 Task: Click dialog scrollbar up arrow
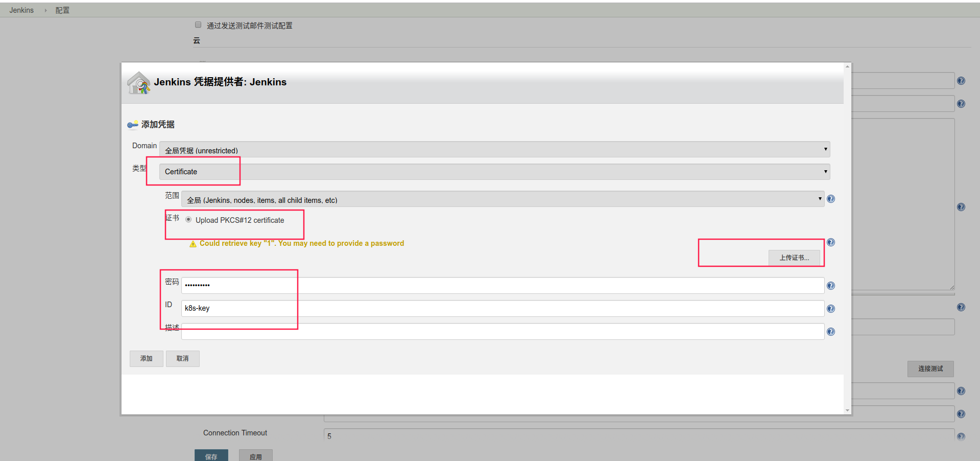(847, 66)
